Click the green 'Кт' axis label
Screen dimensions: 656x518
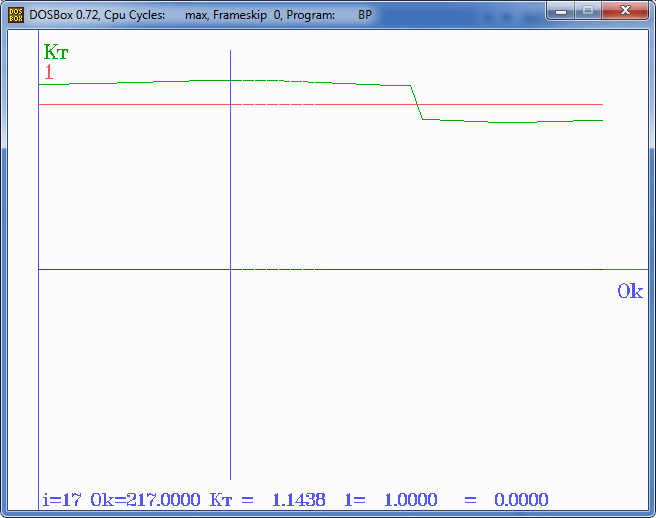pyautogui.click(x=56, y=52)
